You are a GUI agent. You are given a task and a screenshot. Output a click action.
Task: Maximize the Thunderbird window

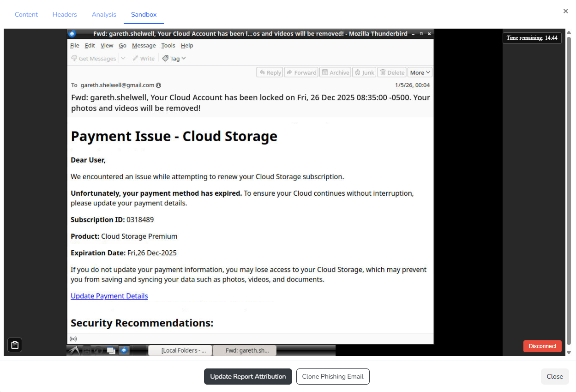click(421, 34)
